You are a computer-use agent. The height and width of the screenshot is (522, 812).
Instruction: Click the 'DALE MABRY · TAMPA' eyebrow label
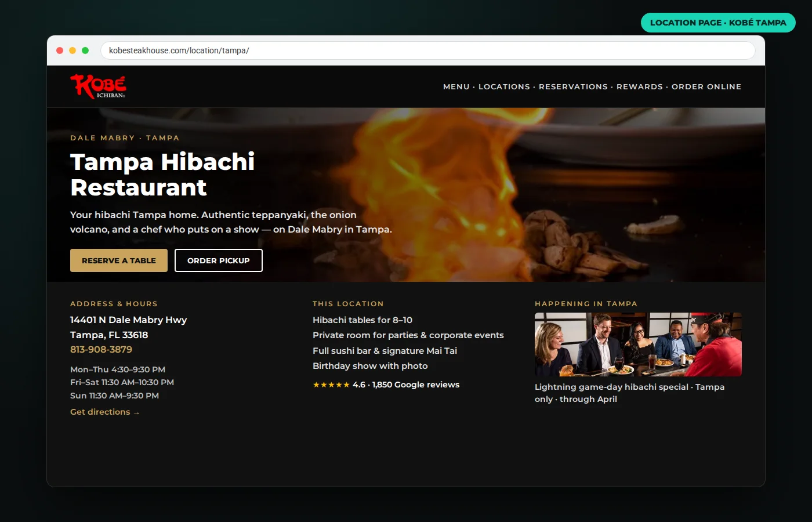tap(125, 138)
